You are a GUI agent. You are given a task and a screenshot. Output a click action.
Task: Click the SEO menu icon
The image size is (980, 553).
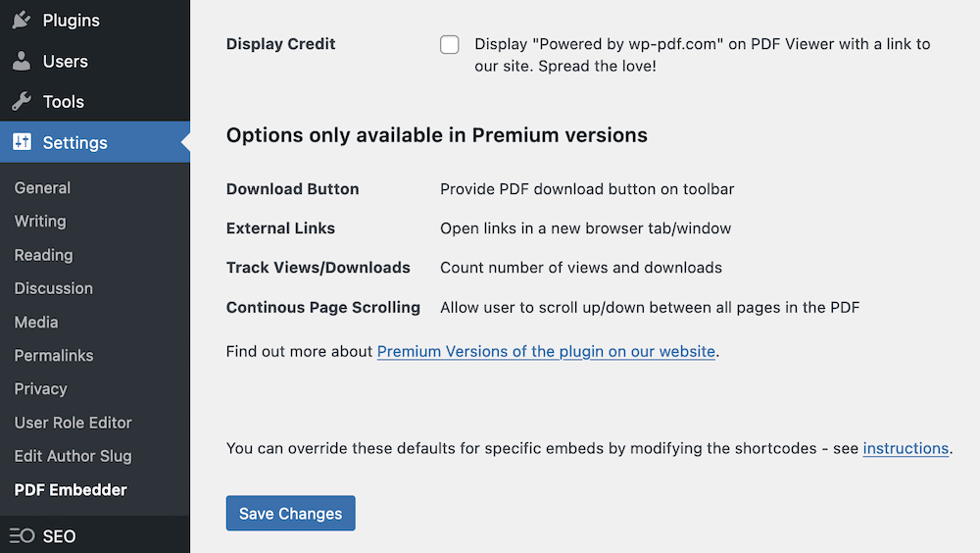pyautogui.click(x=22, y=536)
